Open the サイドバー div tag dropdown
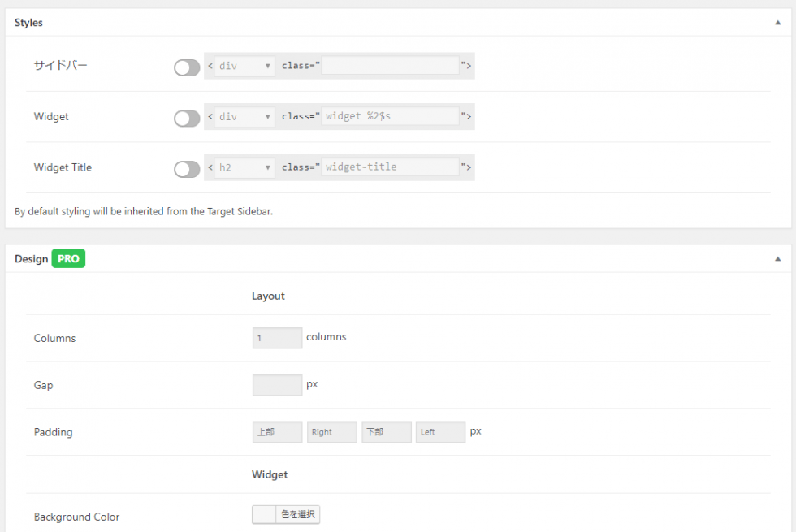Viewport: 796px width, 532px height. [245, 66]
